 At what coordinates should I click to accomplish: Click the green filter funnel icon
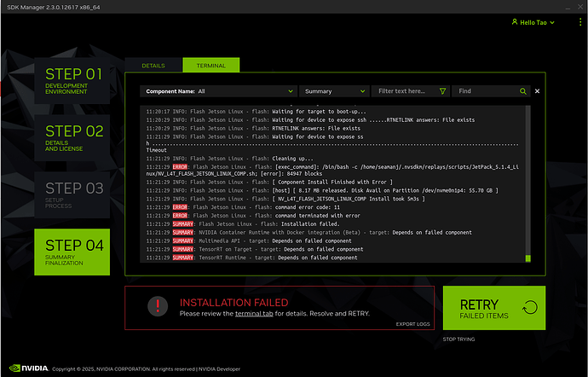pyautogui.click(x=442, y=91)
